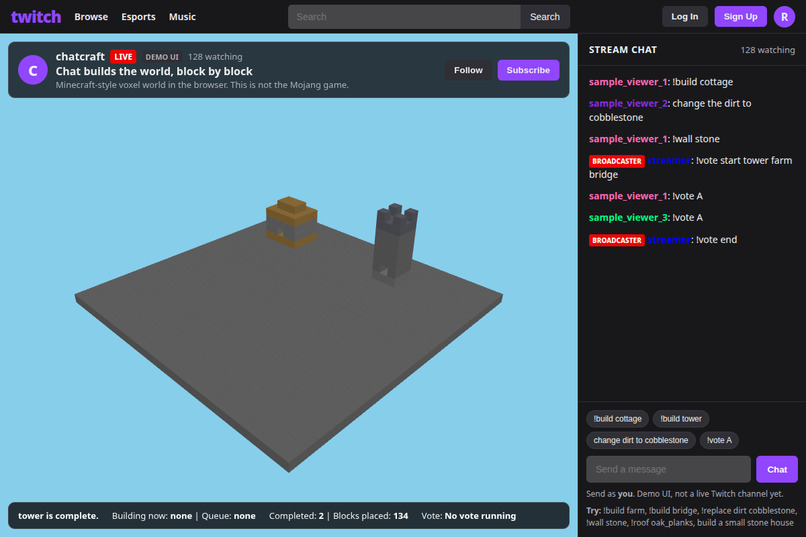Click the Search button

click(x=545, y=17)
